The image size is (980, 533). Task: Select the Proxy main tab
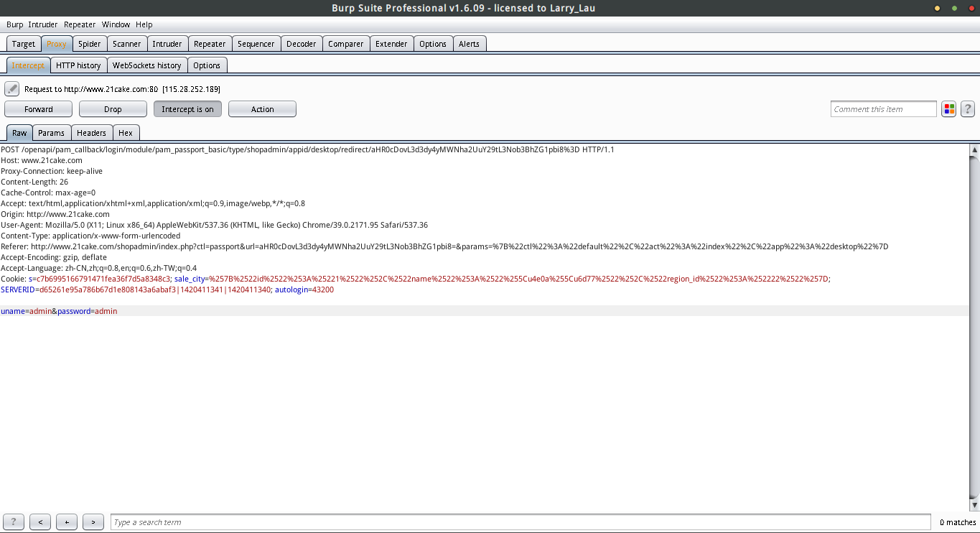click(x=57, y=44)
